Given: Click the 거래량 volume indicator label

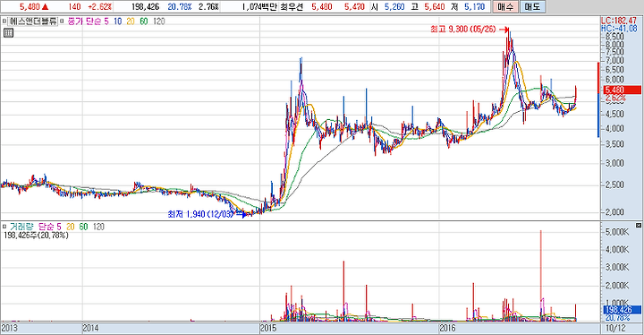Looking at the screenshot, I should click(21, 227).
